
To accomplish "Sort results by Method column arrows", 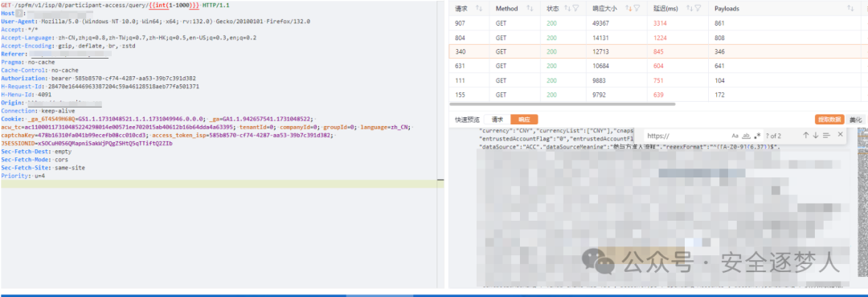I will [x=530, y=8].
